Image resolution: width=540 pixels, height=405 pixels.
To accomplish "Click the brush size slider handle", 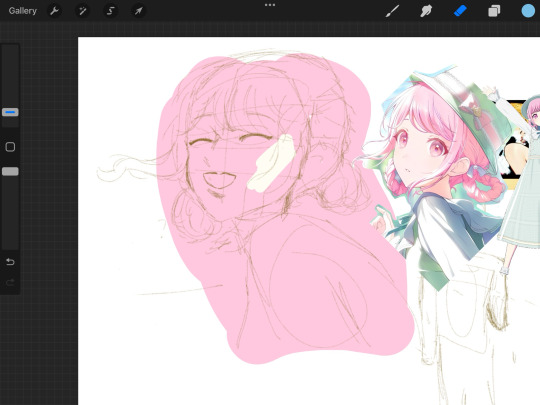I will point(10,112).
